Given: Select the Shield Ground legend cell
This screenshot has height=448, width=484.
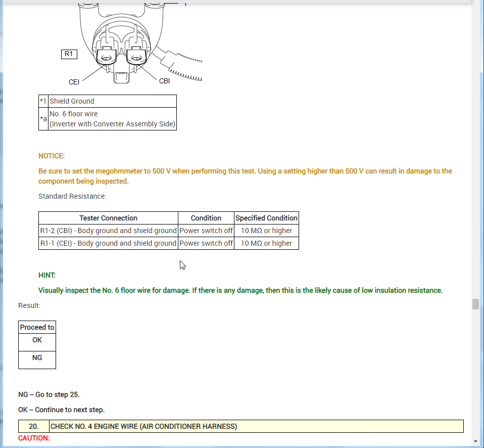Looking at the screenshot, I should tap(112, 101).
